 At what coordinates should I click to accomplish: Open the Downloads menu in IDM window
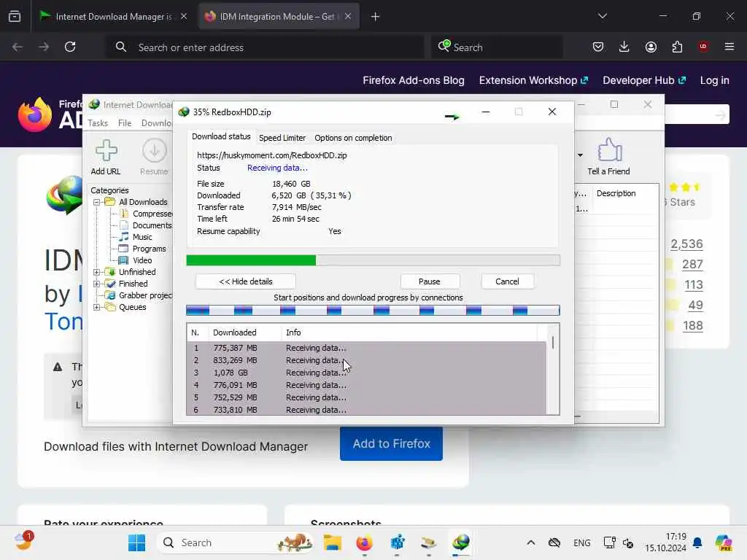click(x=156, y=122)
